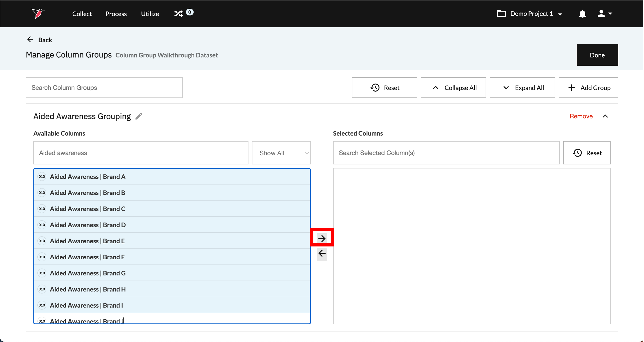The image size is (644, 342).
Task: Click the left arrow to remove columns
Action: [x=322, y=253]
